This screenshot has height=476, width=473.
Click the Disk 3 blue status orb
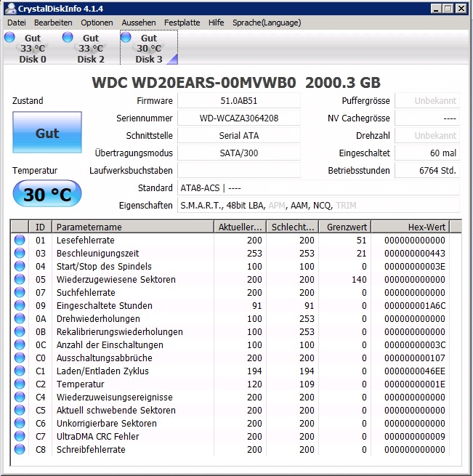(126, 37)
